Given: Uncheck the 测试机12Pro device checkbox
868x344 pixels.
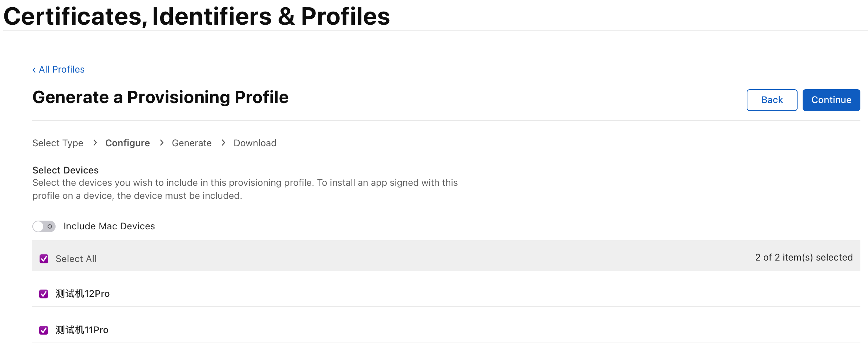Looking at the screenshot, I should click(x=44, y=294).
